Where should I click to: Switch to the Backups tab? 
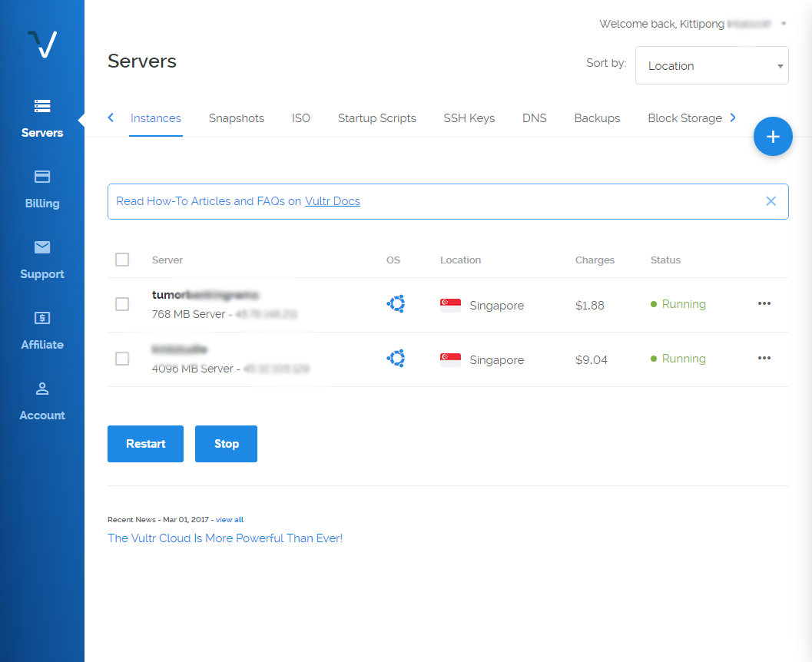597,118
